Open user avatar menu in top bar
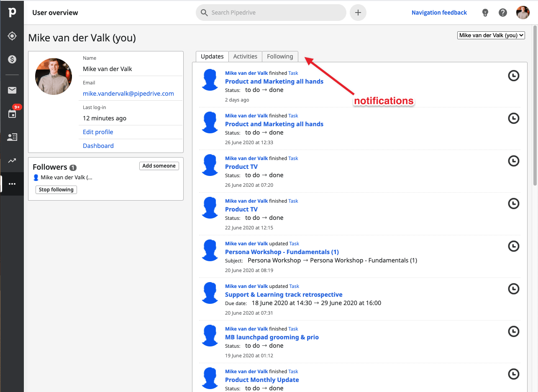 (x=523, y=13)
